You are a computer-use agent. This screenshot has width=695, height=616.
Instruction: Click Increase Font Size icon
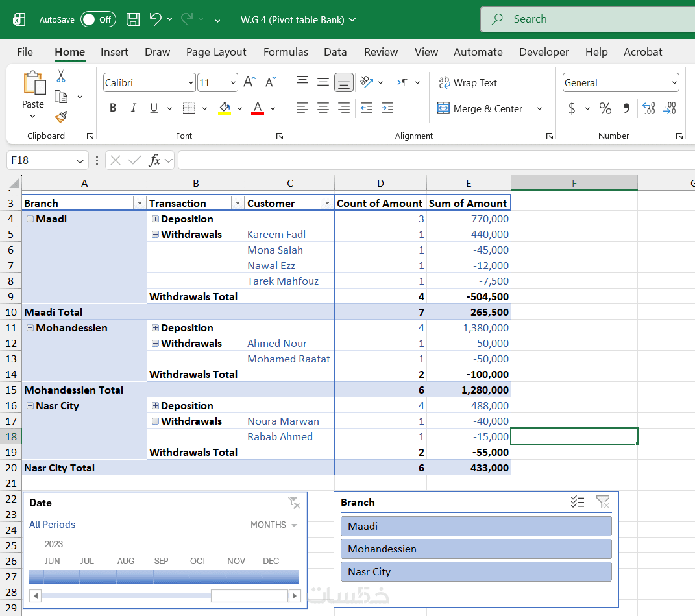[x=249, y=82]
